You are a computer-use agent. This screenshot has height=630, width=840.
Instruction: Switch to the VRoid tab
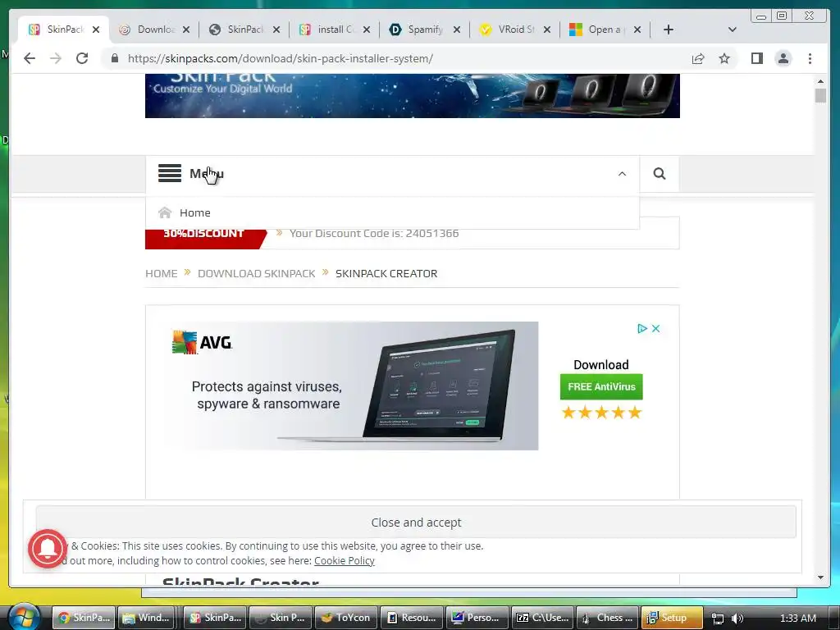tap(515, 30)
